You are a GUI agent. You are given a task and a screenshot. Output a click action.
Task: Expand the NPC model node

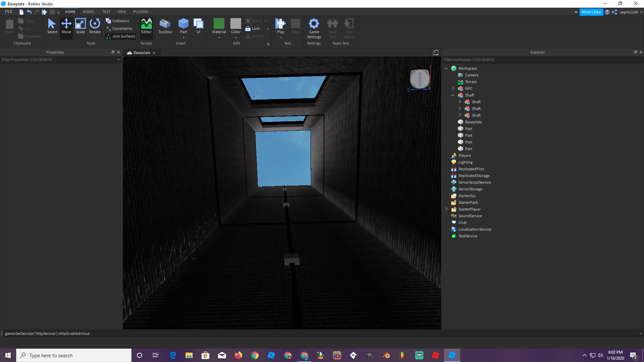click(453, 88)
